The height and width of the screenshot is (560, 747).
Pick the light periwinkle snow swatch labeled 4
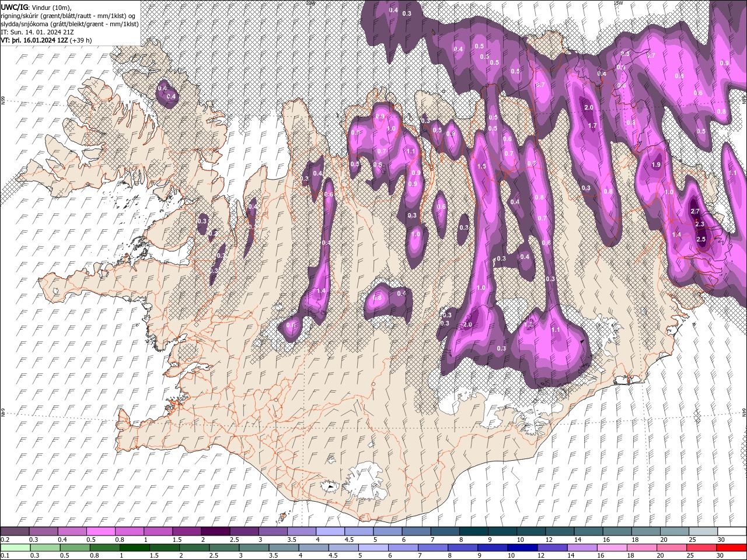pos(330,531)
